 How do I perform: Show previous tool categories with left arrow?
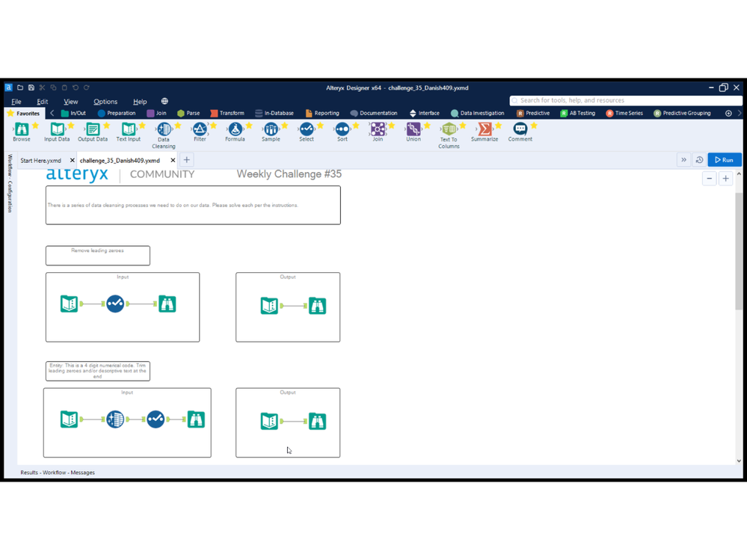pyautogui.click(x=52, y=113)
